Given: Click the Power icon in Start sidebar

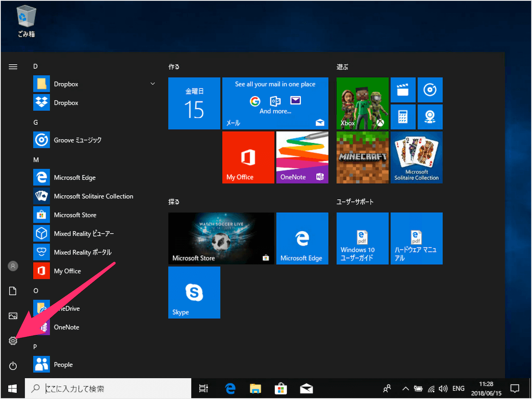Looking at the screenshot, I should 13,366.
